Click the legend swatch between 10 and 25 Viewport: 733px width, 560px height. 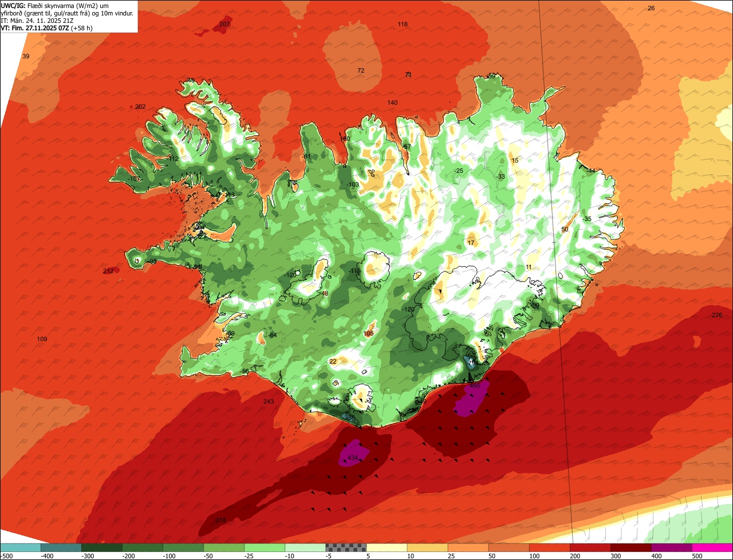pyautogui.click(x=427, y=547)
